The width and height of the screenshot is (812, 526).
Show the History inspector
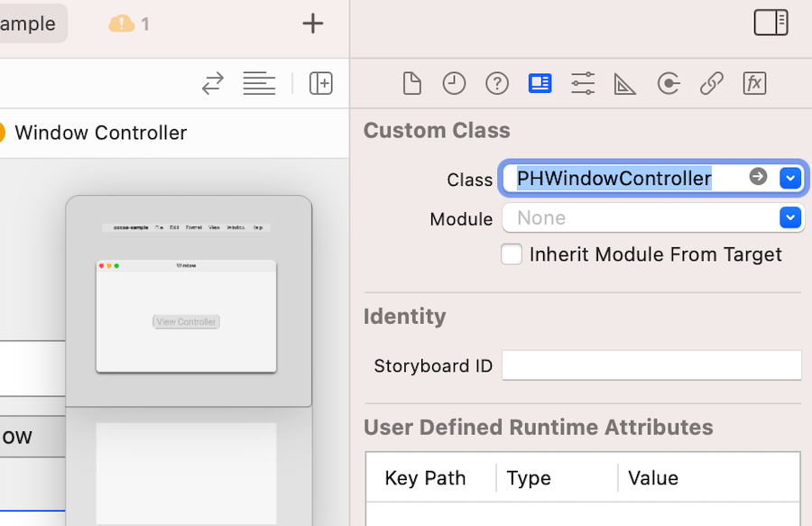tap(454, 84)
